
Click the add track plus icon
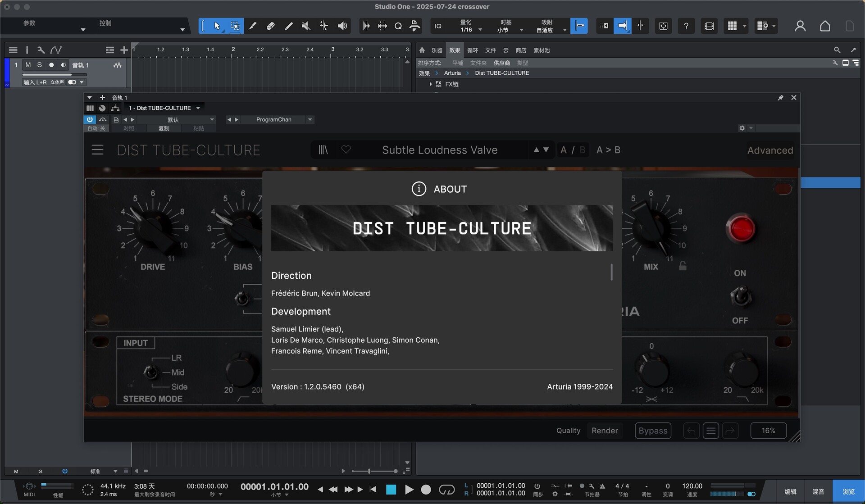(124, 50)
